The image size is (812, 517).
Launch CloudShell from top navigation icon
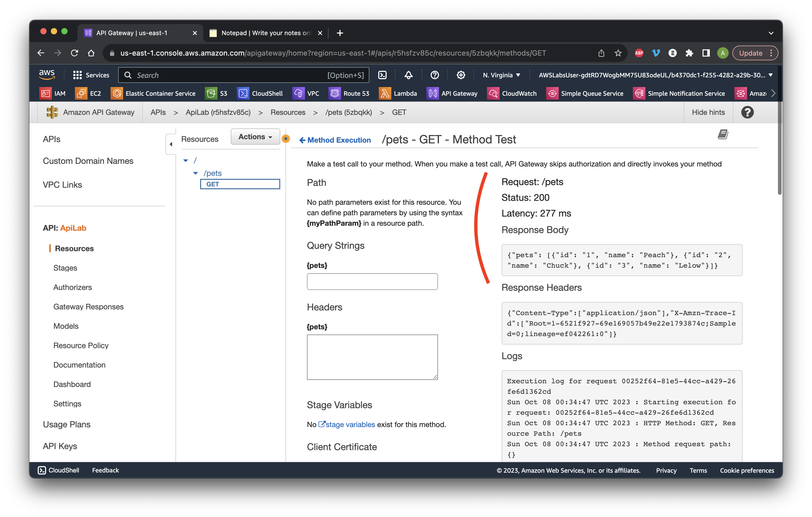pos(382,75)
